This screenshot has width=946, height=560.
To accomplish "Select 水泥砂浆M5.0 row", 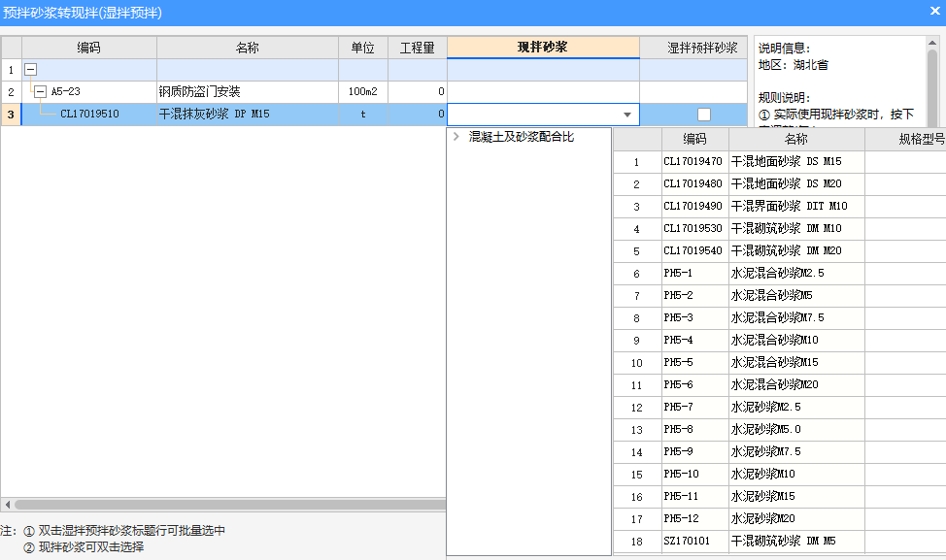I will pos(780,429).
